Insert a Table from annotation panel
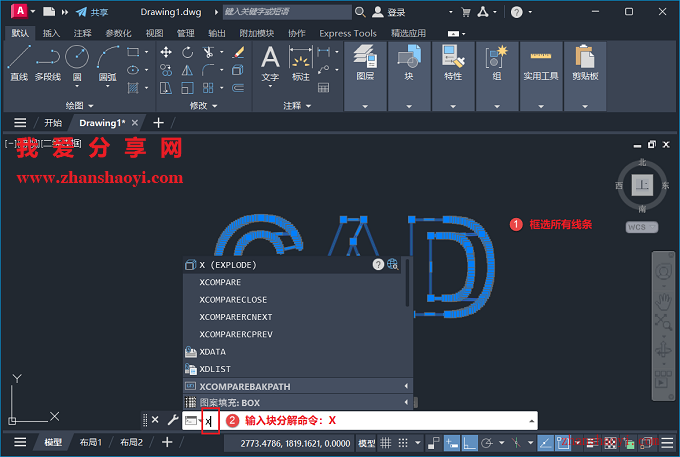 pyautogui.click(x=324, y=88)
